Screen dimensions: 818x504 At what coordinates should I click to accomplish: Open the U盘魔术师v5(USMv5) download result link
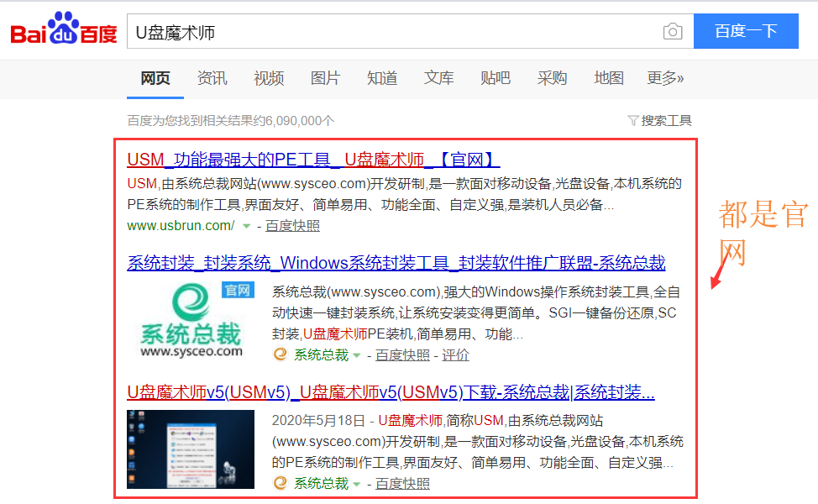tap(391, 392)
